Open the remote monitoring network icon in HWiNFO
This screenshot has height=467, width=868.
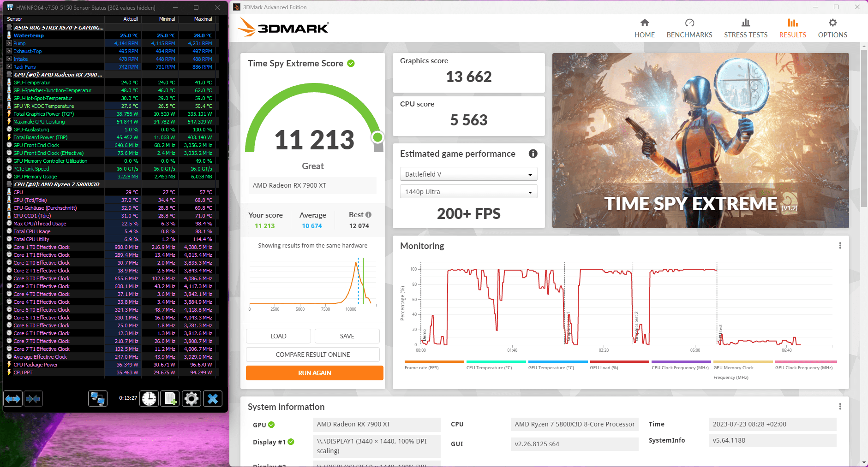pyautogui.click(x=98, y=399)
